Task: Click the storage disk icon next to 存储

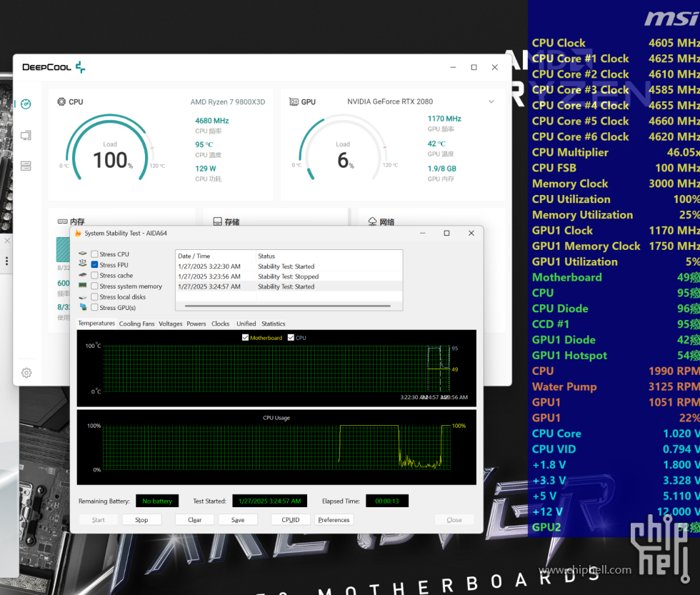Action: click(x=217, y=221)
